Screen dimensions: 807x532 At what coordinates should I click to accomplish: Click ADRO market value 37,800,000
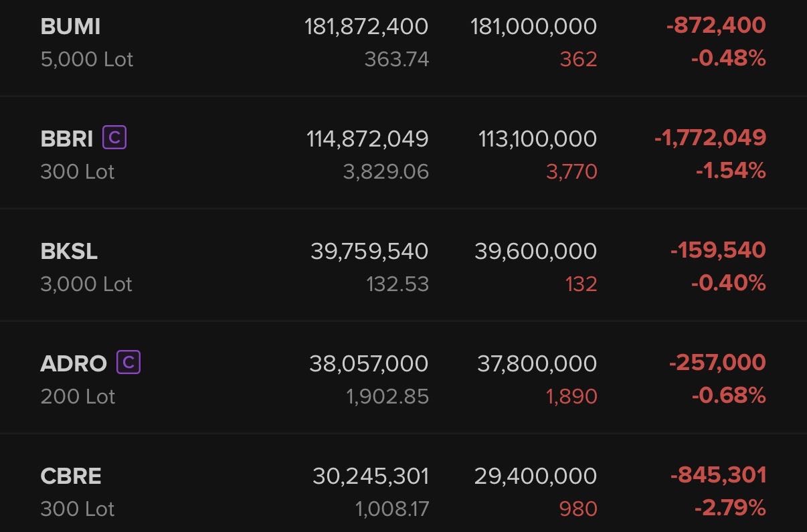[537, 364]
